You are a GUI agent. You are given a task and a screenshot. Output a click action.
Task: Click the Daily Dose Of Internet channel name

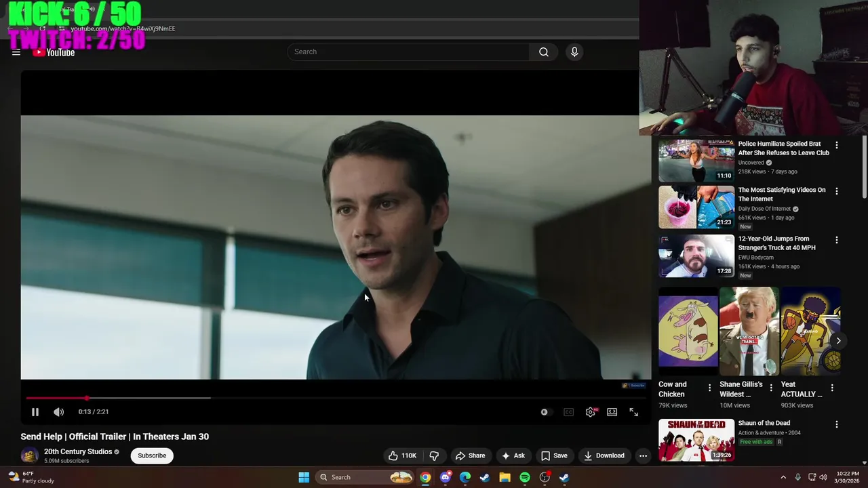[764, 209]
